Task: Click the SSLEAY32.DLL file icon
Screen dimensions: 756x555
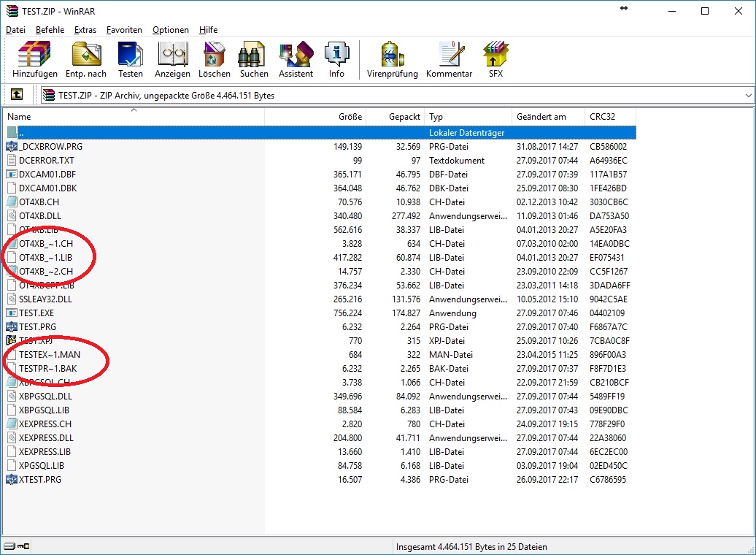Action: tap(12, 299)
